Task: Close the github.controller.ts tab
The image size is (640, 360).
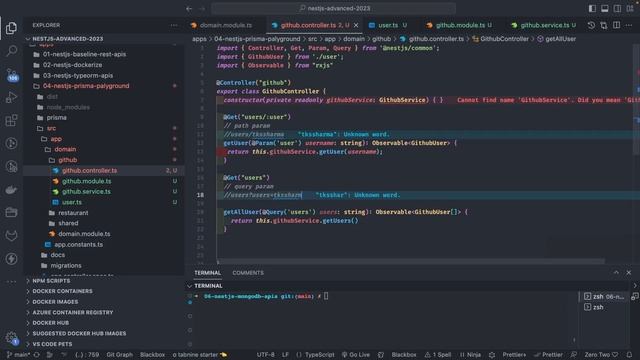Action: point(356,25)
